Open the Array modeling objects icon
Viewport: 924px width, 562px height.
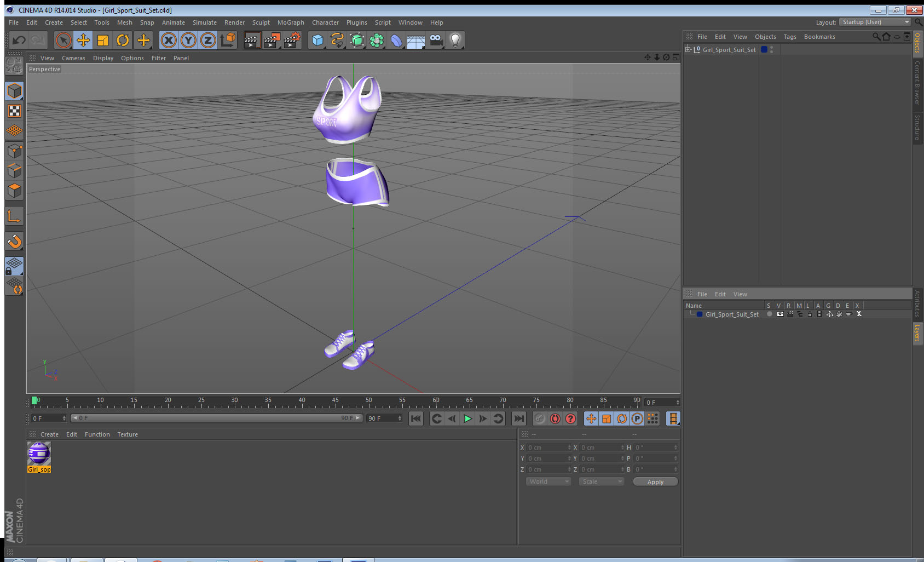point(377,40)
